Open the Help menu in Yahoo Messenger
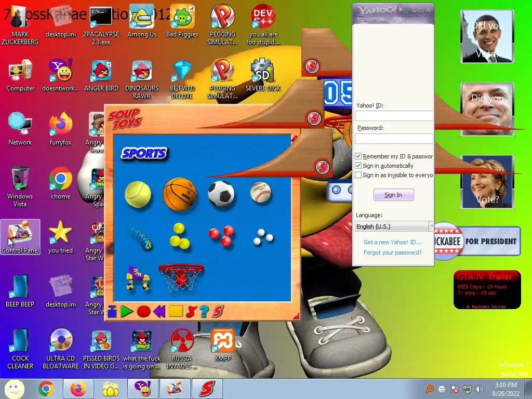The image size is (532, 399). click(x=398, y=19)
